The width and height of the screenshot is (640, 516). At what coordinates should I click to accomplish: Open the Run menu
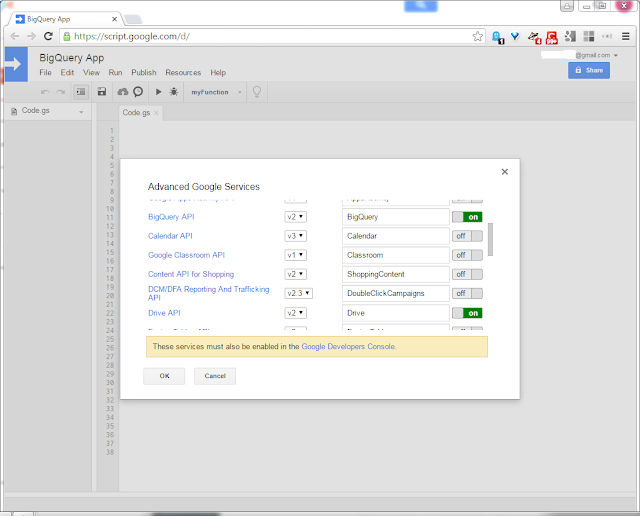tap(115, 73)
